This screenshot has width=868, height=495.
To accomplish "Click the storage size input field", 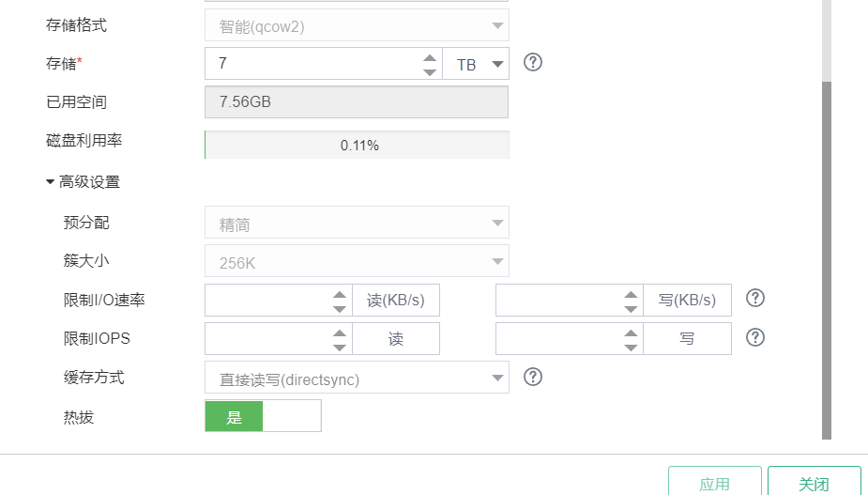I will pos(310,64).
